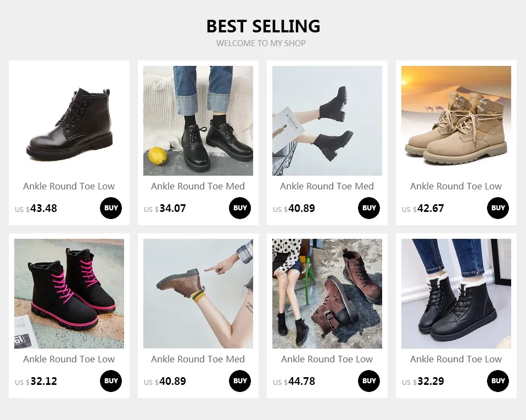The width and height of the screenshot is (526, 420).
Task: Click title above the $43.48 price
Action: click(x=69, y=186)
